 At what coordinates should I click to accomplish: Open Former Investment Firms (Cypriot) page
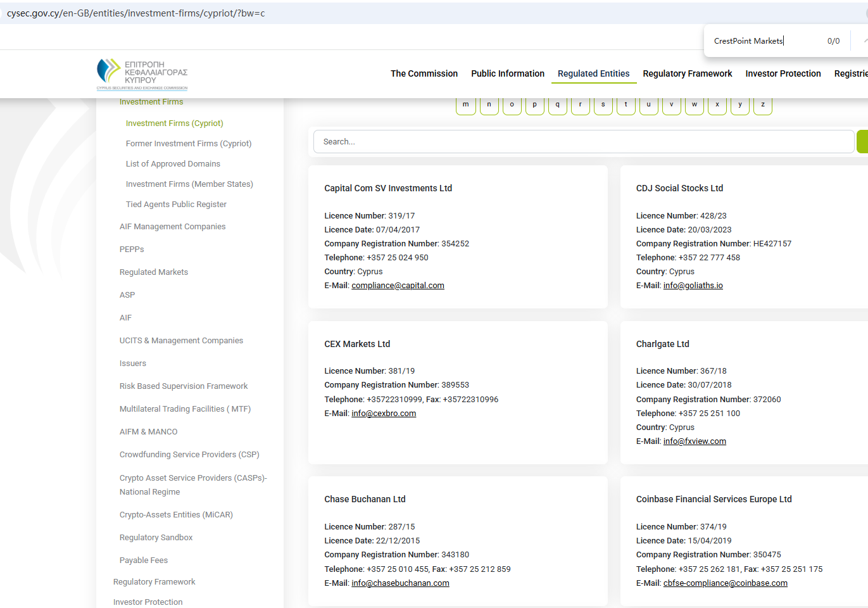[x=189, y=144]
